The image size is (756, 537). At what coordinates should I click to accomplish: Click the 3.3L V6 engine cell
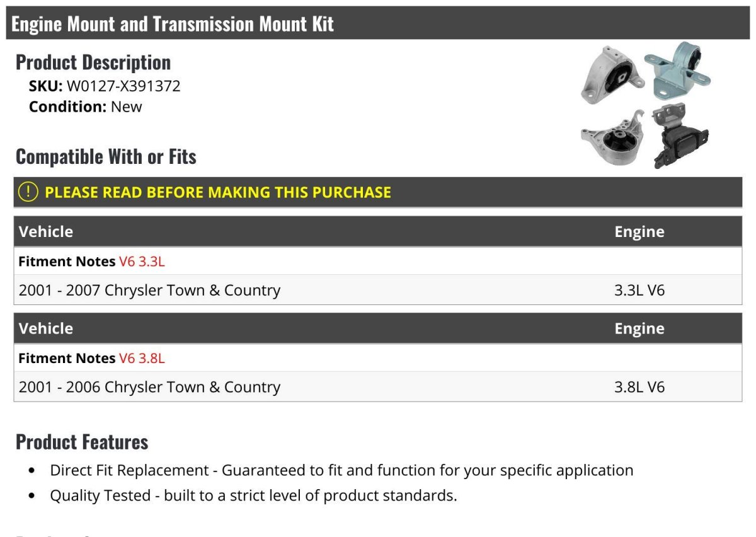pos(639,291)
